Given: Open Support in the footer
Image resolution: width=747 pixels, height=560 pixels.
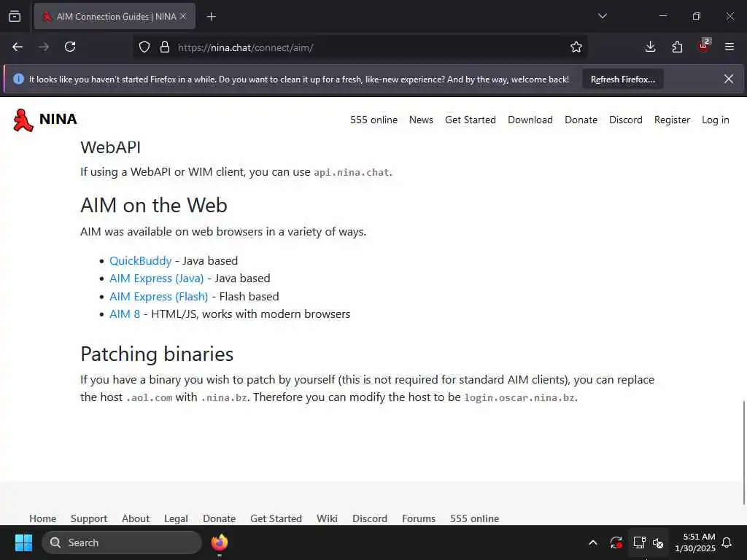Looking at the screenshot, I should point(88,518).
